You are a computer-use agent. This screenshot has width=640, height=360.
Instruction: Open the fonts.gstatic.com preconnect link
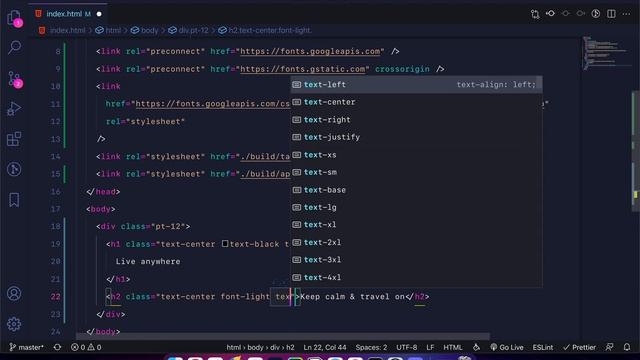pos(302,69)
